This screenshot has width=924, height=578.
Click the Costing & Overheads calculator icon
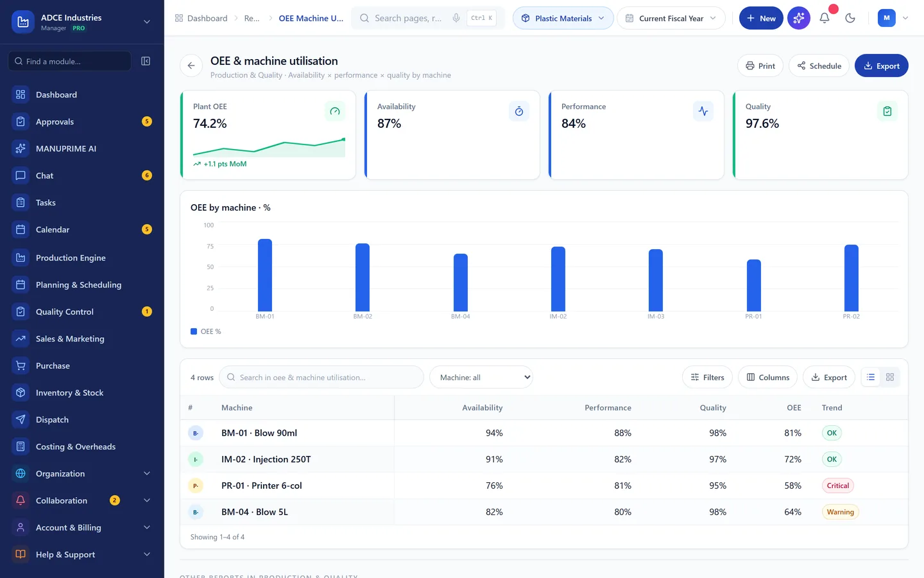21,446
